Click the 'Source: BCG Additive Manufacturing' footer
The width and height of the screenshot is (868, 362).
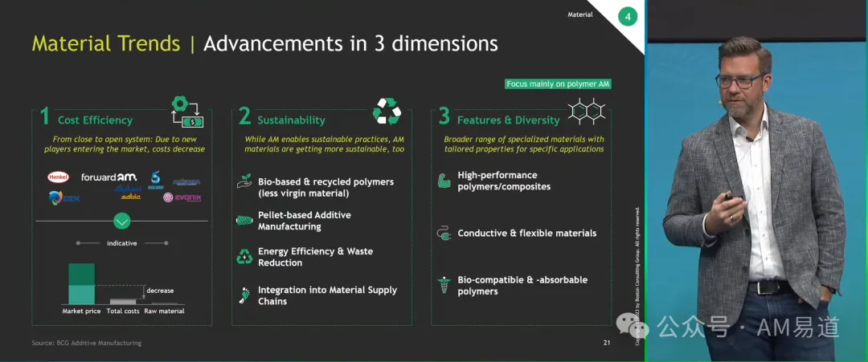click(x=86, y=344)
